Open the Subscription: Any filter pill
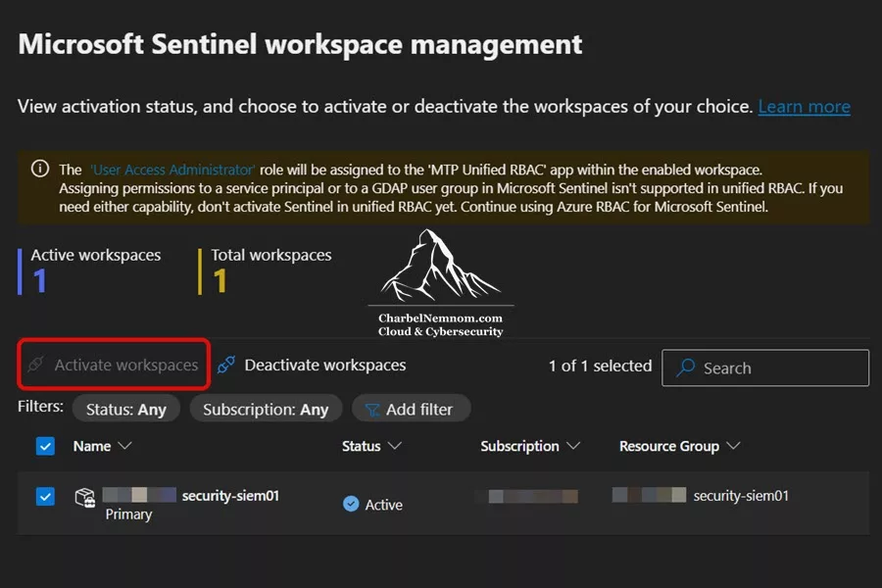Image resolution: width=882 pixels, height=588 pixels. coord(266,409)
